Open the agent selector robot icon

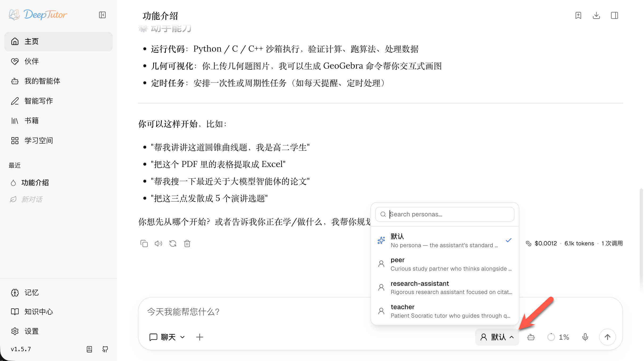(531, 337)
